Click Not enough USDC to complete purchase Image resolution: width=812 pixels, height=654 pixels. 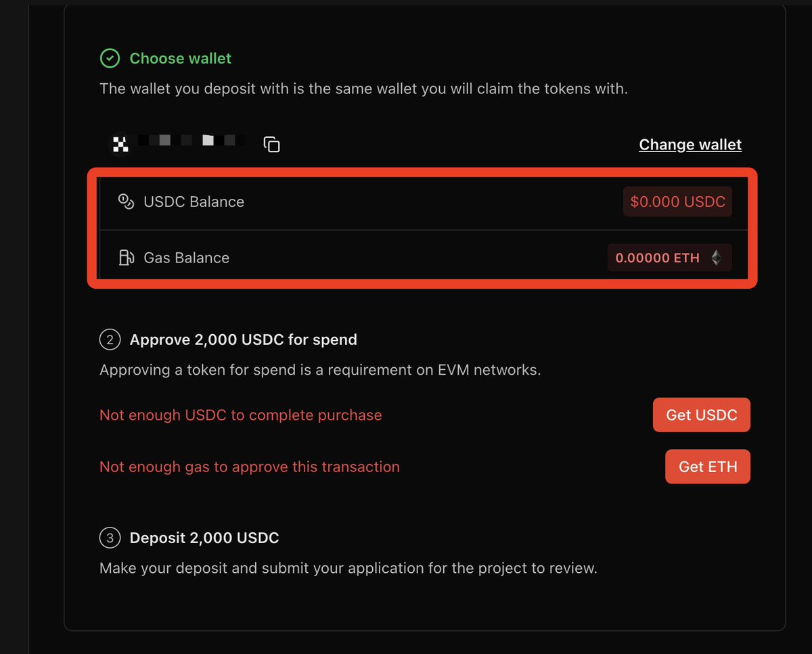[241, 415]
